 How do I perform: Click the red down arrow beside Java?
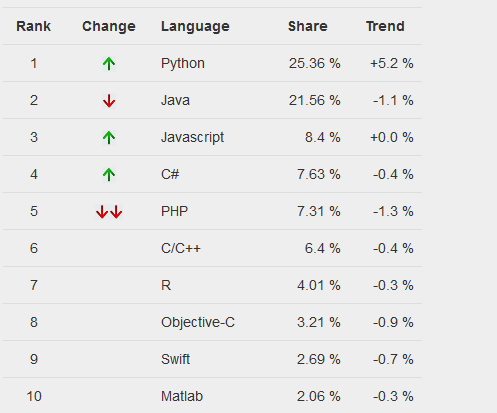(109, 101)
